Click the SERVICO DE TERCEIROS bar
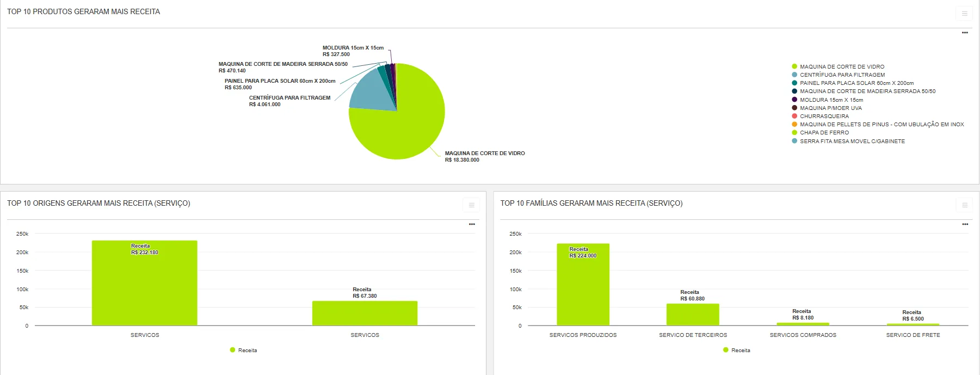Screen dimensions: 980x375 point(693,315)
